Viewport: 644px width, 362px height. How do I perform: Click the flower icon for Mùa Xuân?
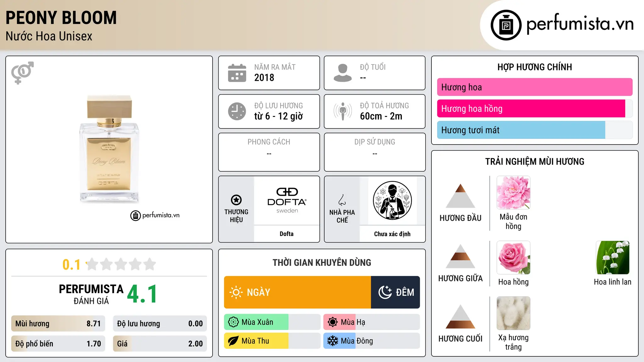pyautogui.click(x=233, y=322)
